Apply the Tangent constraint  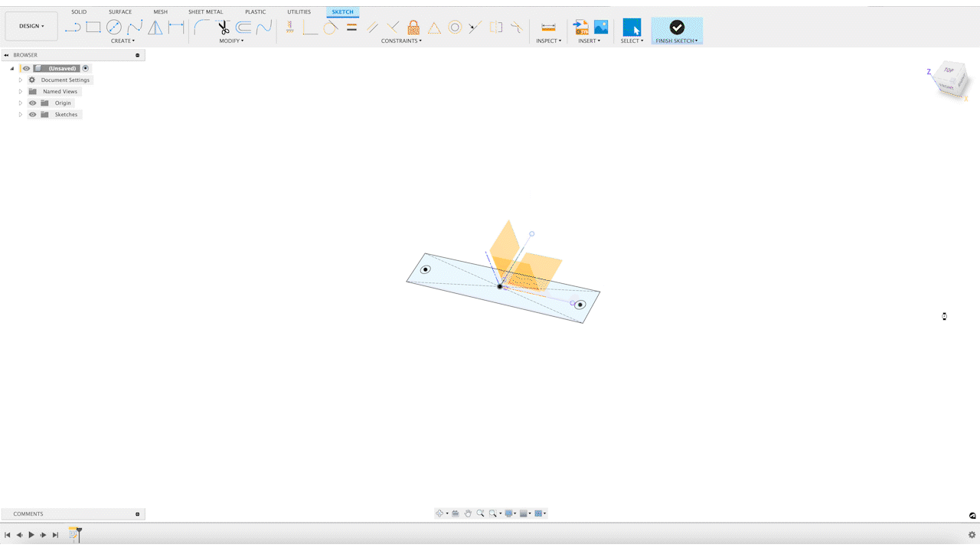tap(331, 28)
